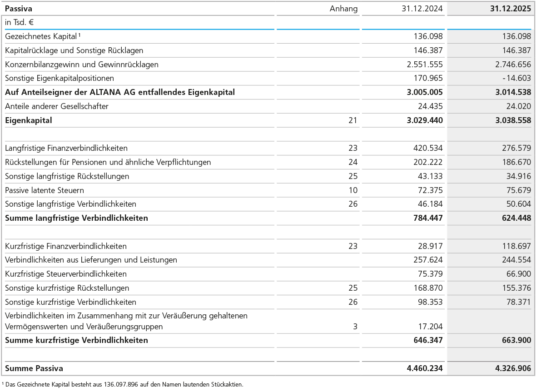Select the 'Anhang' column header

pos(343,9)
